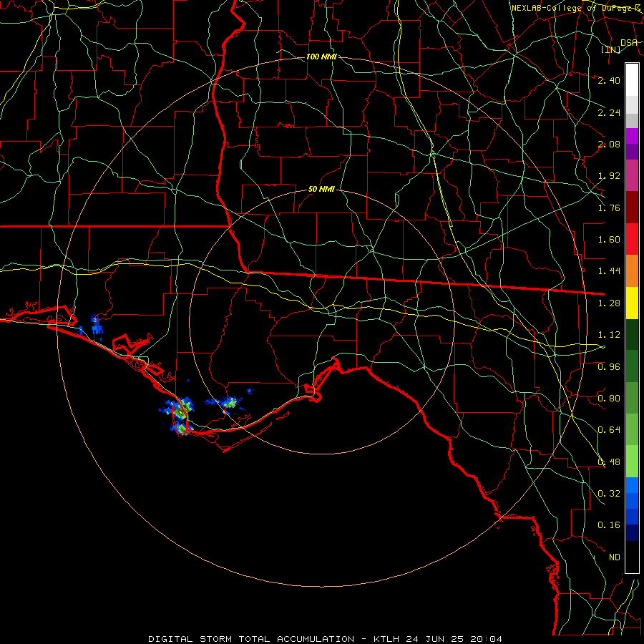Click the 2.08 legend value
Viewport: 644px width, 644px height.
[609, 144]
